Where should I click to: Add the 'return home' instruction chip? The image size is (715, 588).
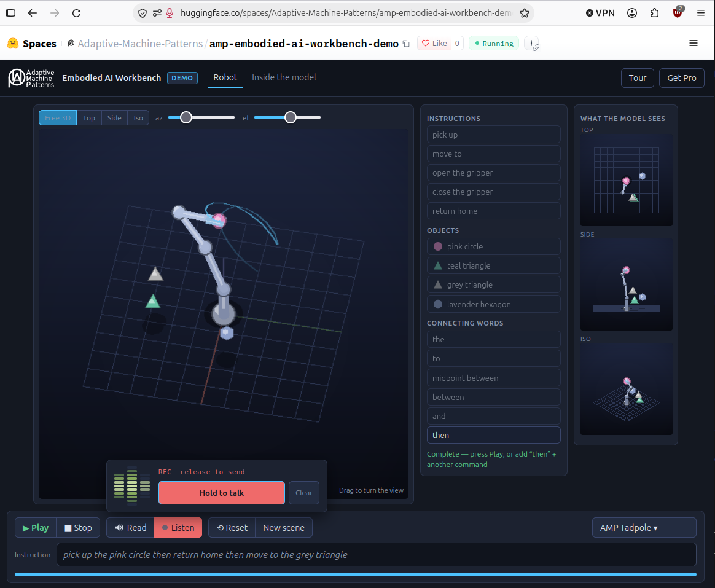coord(493,211)
